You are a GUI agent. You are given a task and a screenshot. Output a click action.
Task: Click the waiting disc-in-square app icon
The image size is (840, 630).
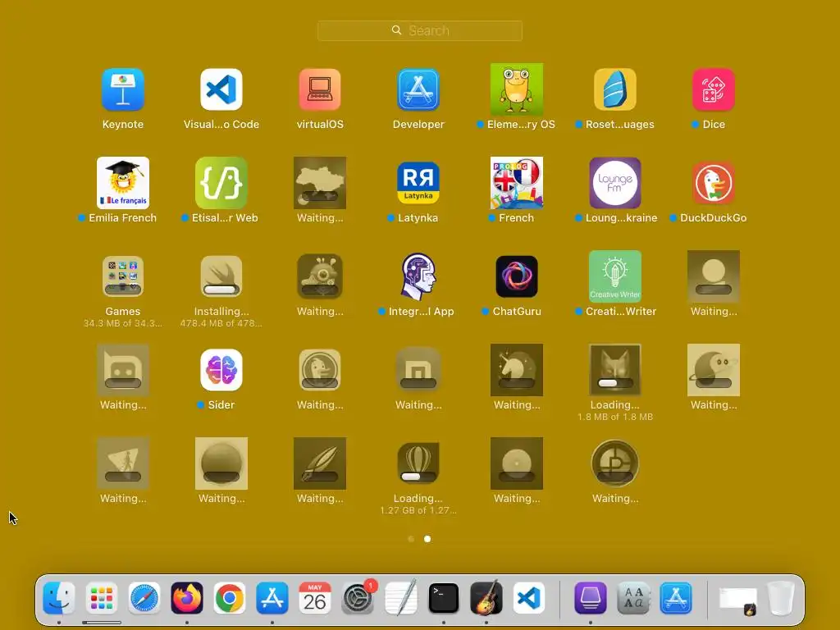tap(517, 463)
